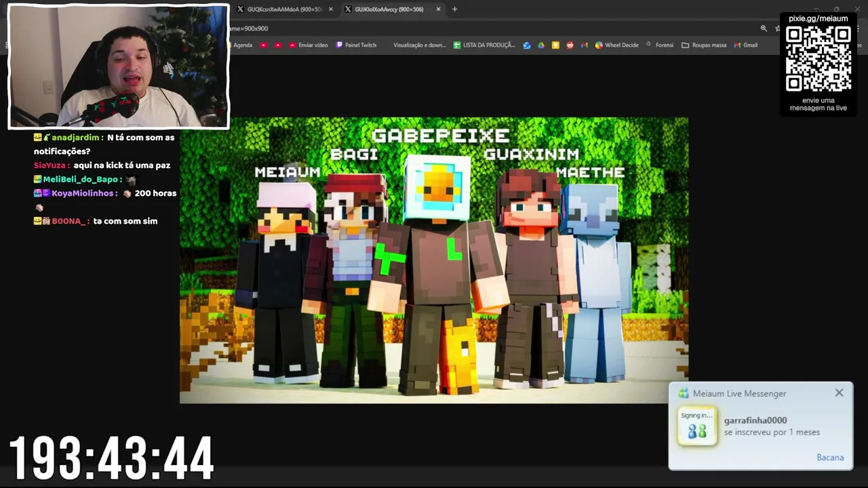
Task: Open the yellow Google Keep bookmark icon
Action: [x=555, y=45]
